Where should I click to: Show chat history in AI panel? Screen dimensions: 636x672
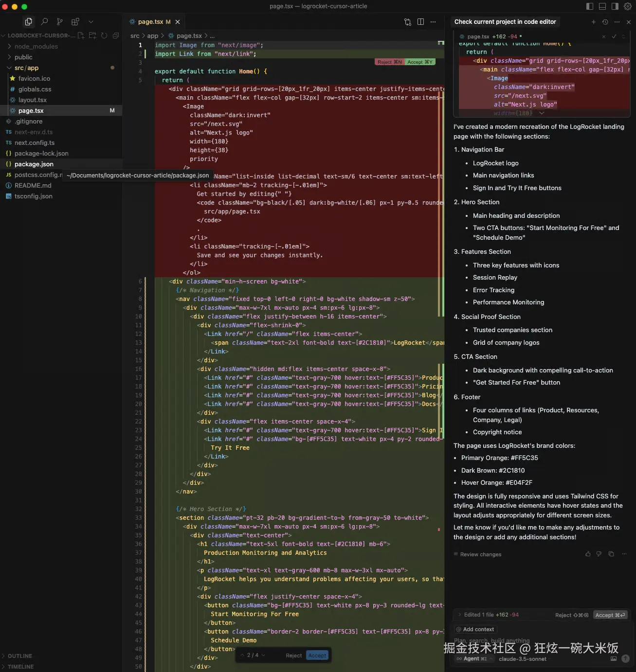tap(605, 22)
